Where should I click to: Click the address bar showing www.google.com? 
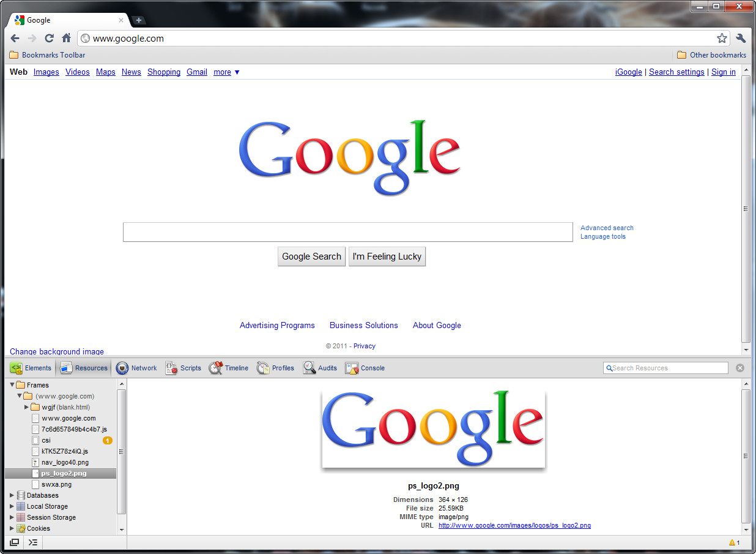tap(403, 38)
